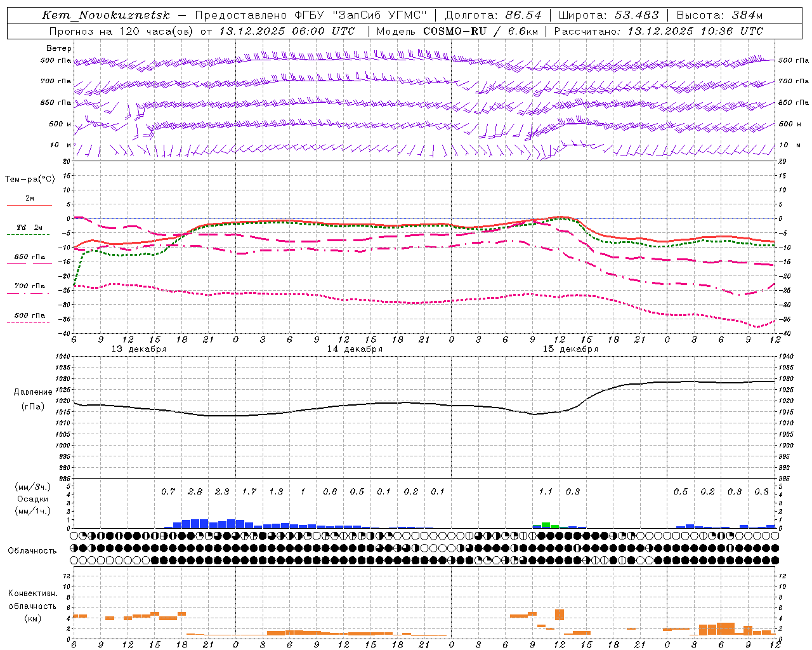Screen dimensions: 812x650
Task: Click the 13 декабря date label
Action: pyautogui.click(x=139, y=349)
